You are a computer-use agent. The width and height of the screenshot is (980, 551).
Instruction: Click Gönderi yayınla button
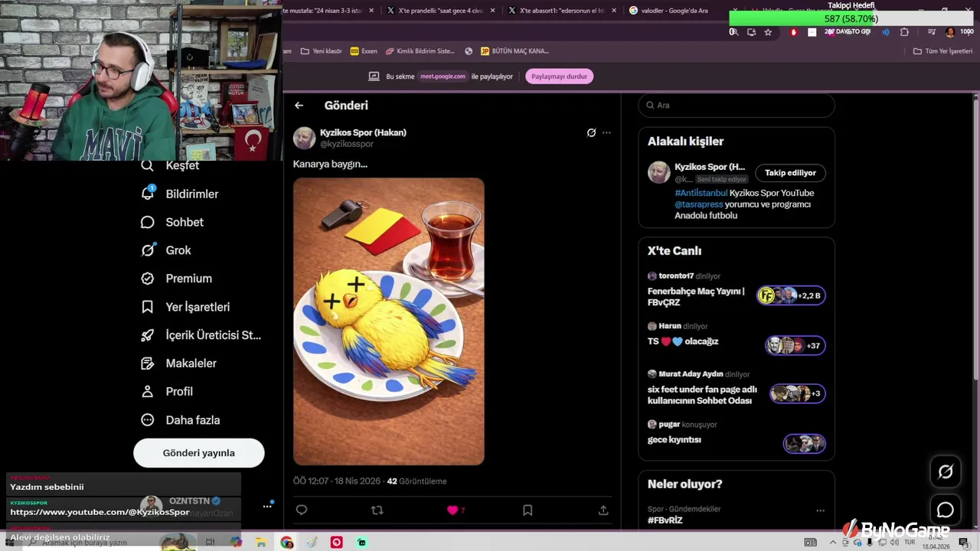pyautogui.click(x=199, y=453)
